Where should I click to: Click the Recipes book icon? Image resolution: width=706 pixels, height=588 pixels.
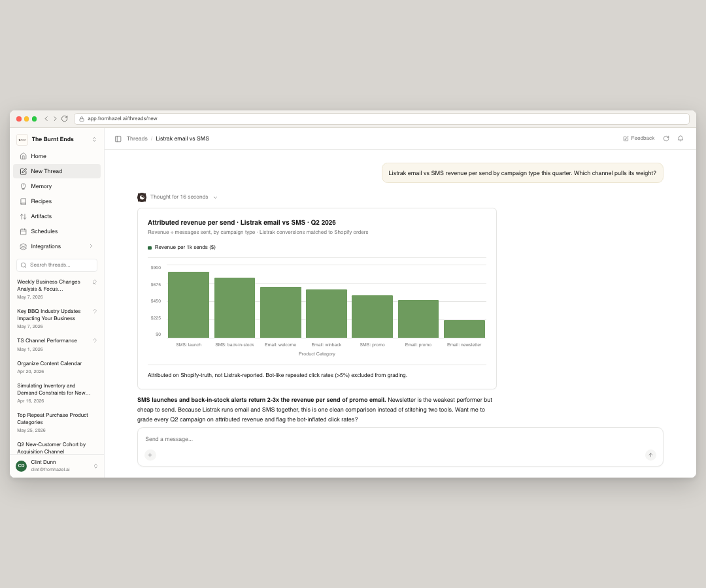tap(24, 201)
